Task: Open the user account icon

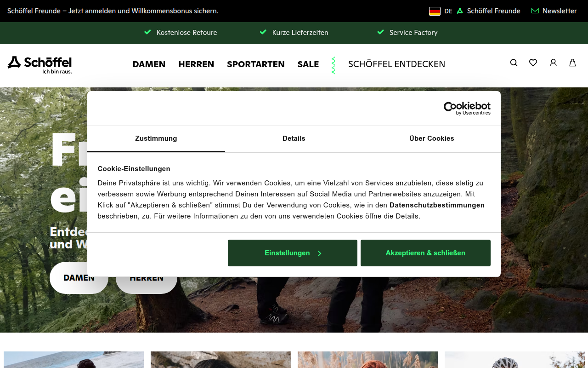Action: coord(553,63)
